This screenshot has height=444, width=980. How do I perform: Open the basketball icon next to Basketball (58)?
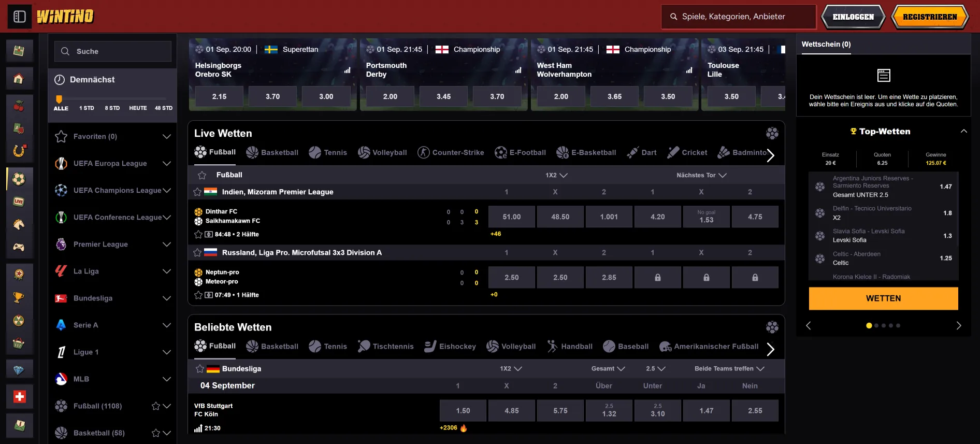coord(61,433)
